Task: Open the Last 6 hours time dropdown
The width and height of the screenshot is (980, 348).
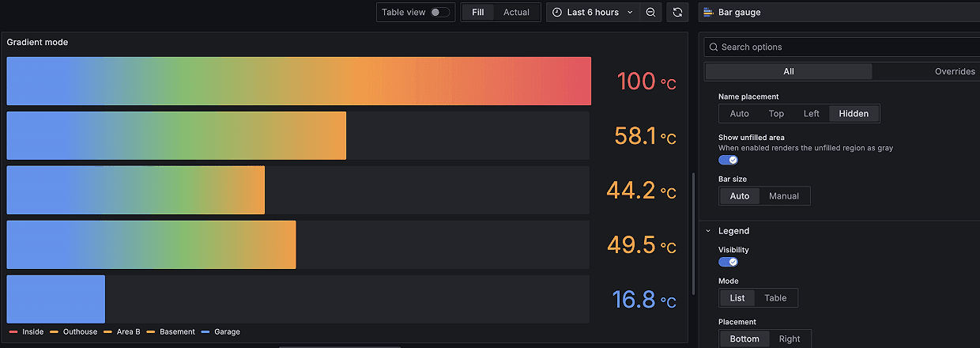Action: [x=593, y=13]
